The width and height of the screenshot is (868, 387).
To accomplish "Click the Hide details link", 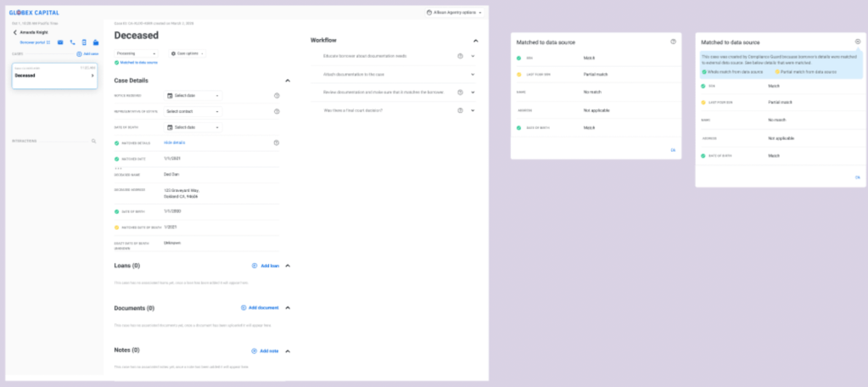I will (x=174, y=143).
